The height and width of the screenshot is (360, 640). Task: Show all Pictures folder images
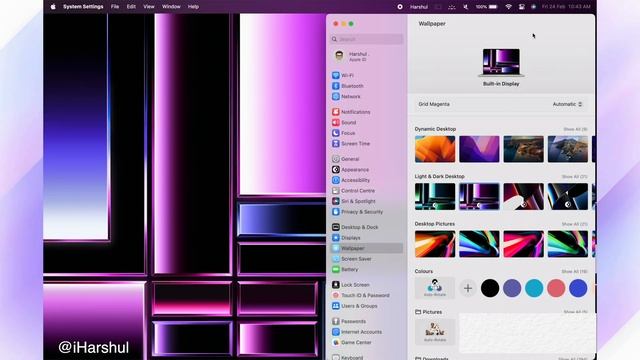click(x=575, y=312)
